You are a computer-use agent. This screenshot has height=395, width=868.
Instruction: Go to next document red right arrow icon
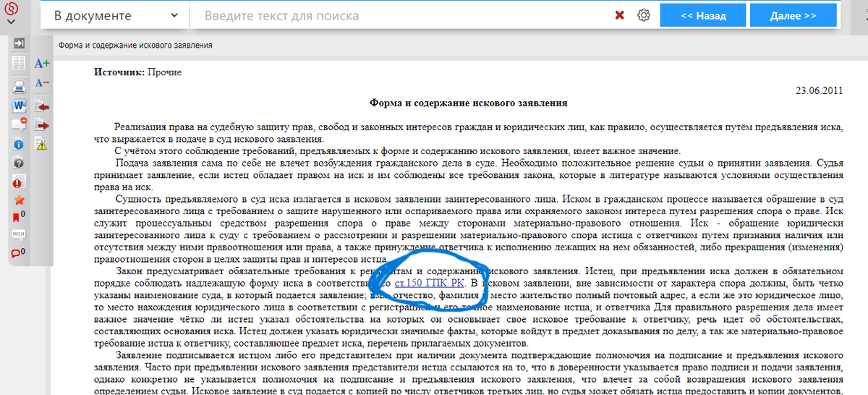[x=42, y=125]
